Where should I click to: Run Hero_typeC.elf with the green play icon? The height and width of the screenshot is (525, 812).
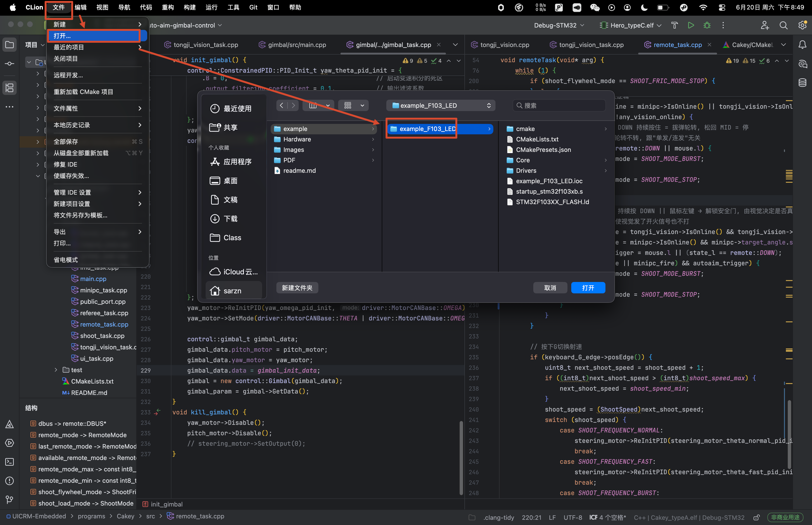pyautogui.click(x=691, y=25)
